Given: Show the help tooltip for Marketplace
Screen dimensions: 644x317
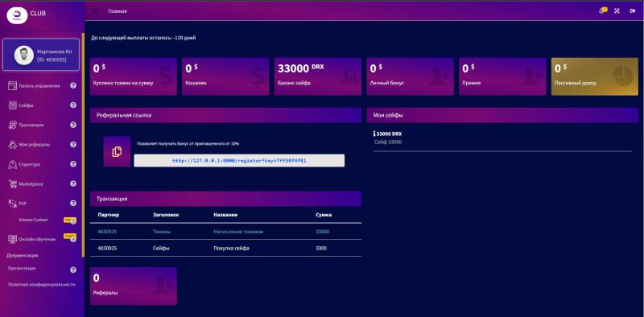Looking at the screenshot, I should point(73,183).
